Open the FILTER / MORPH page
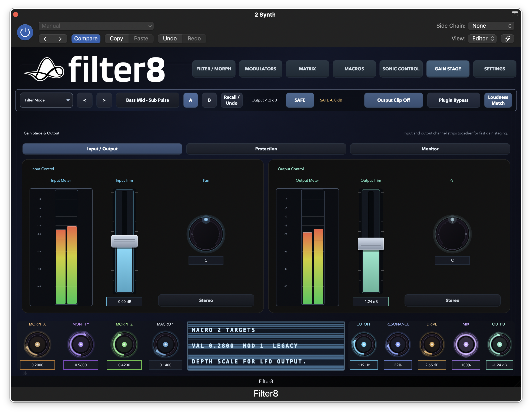Screen dimensions: 532x414 [x=214, y=69]
